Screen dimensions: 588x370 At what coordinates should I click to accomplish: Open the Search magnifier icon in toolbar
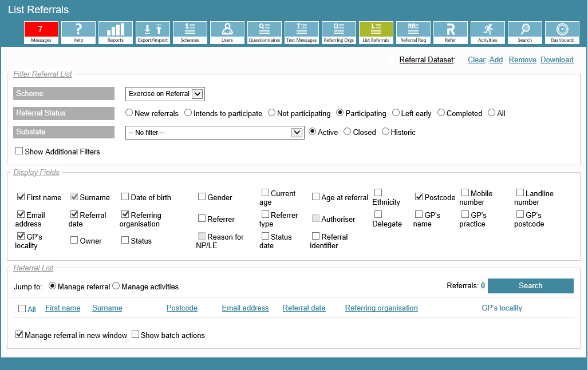[x=525, y=33]
